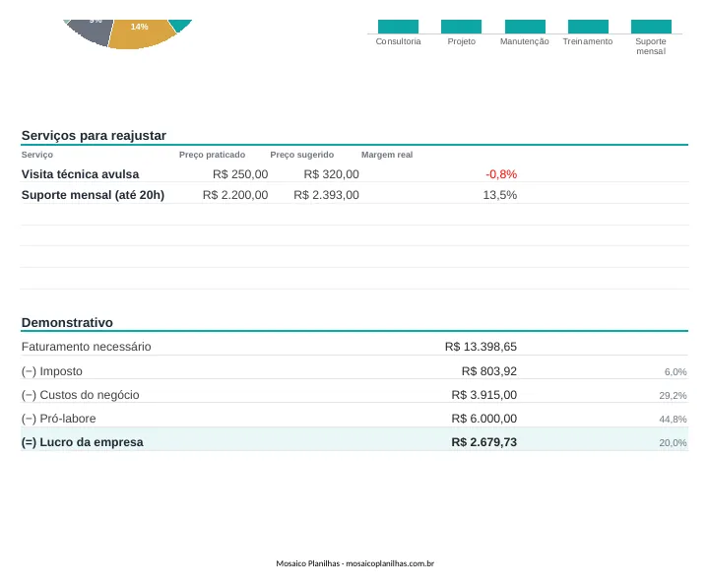Click the Preço sugerido column header
Image resolution: width=708 pixels, height=588 pixels.
pyautogui.click(x=302, y=155)
